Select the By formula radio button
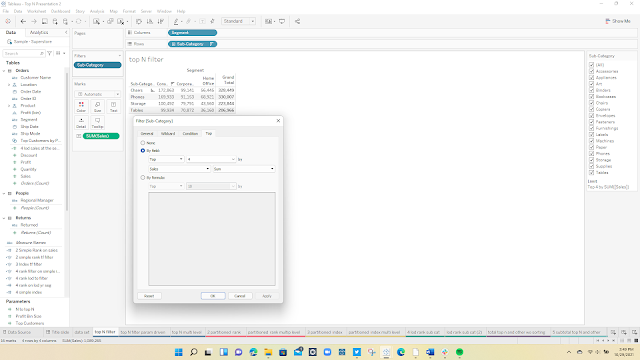 click(x=143, y=178)
